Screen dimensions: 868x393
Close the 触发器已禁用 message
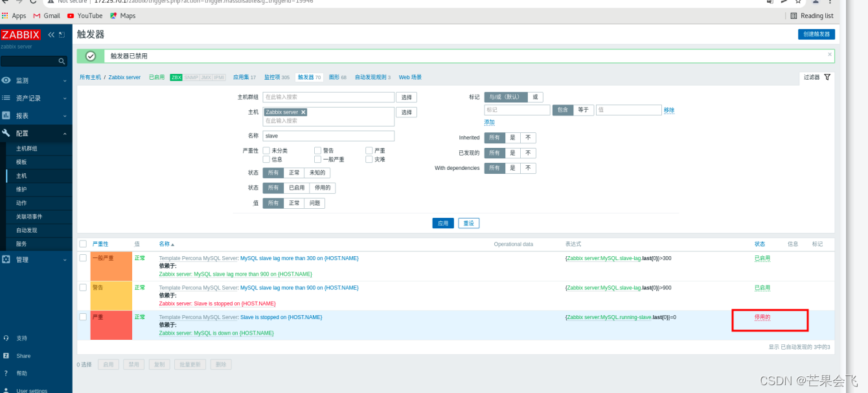[x=830, y=54]
